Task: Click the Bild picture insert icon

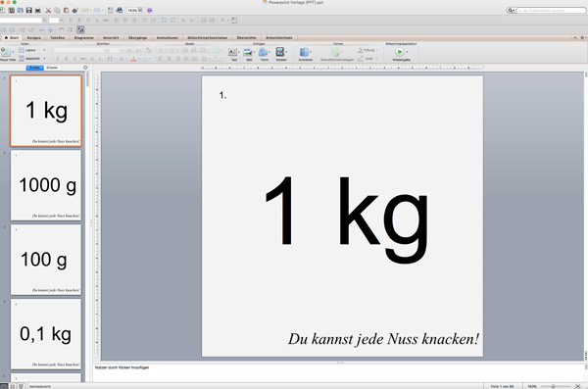Action: (248, 54)
